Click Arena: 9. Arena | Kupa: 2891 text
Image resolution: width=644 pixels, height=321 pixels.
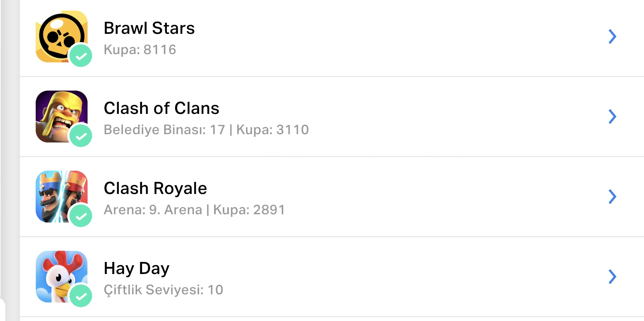194,210
